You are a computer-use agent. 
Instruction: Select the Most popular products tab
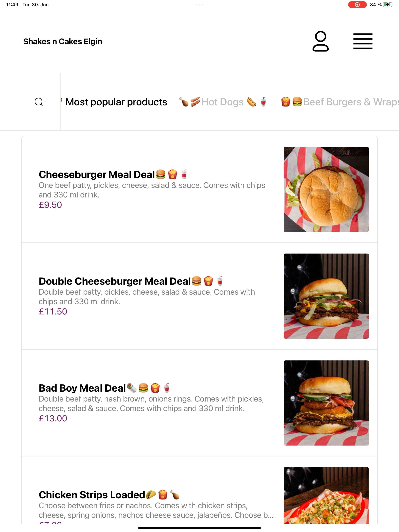(x=116, y=102)
